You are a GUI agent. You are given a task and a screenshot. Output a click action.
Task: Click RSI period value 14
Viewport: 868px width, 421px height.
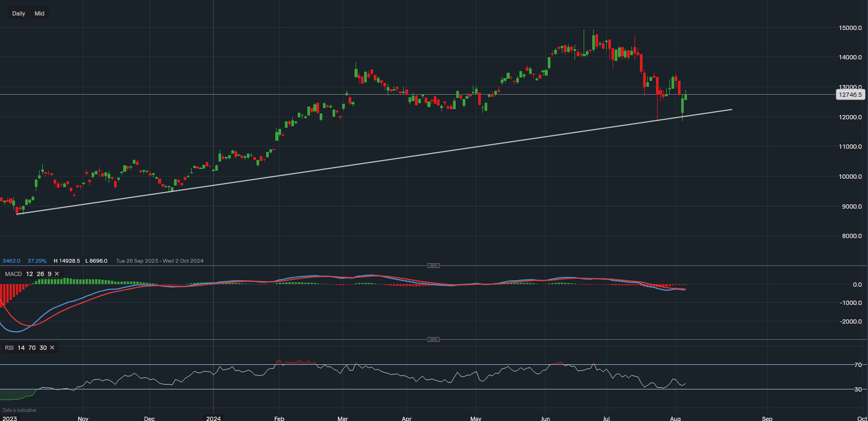(x=21, y=348)
